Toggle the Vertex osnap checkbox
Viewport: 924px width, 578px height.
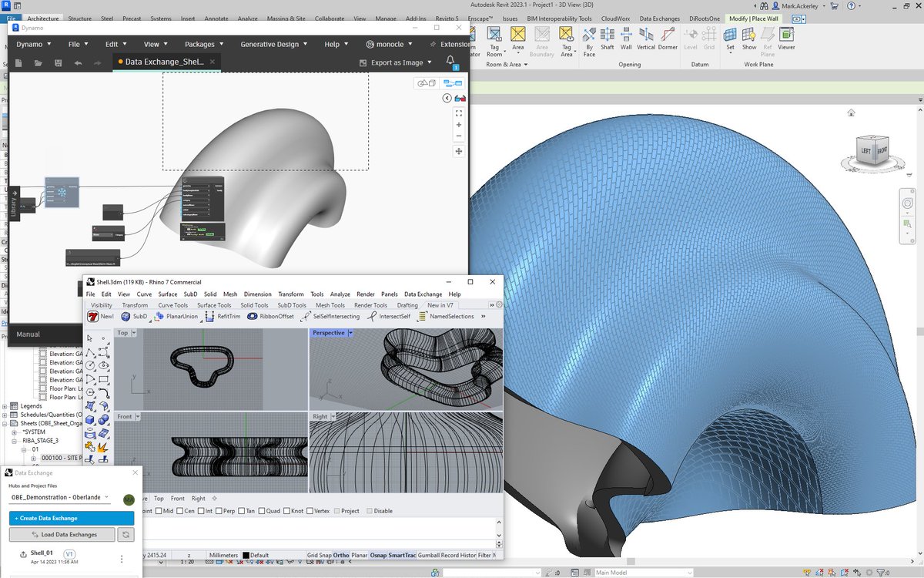pyautogui.click(x=310, y=511)
